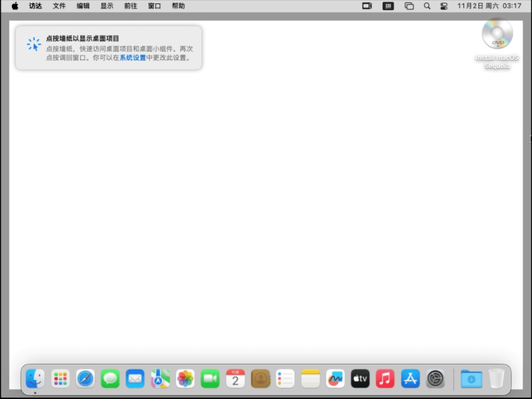Start FaceTime from the Dock
This screenshot has height=399, width=532.
pos(210,379)
